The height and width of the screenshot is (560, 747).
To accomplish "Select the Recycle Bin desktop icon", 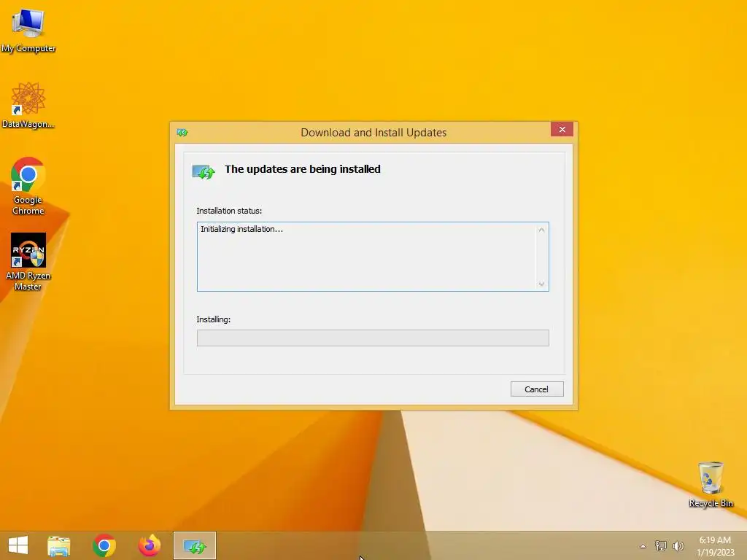I will [711, 484].
